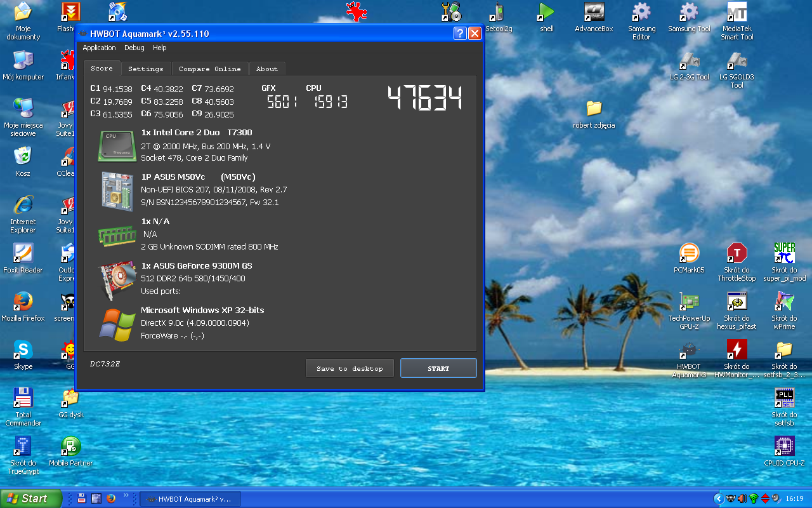Select the Skrót do ThrottleStop icon
812x508 pixels.
[x=737, y=262]
